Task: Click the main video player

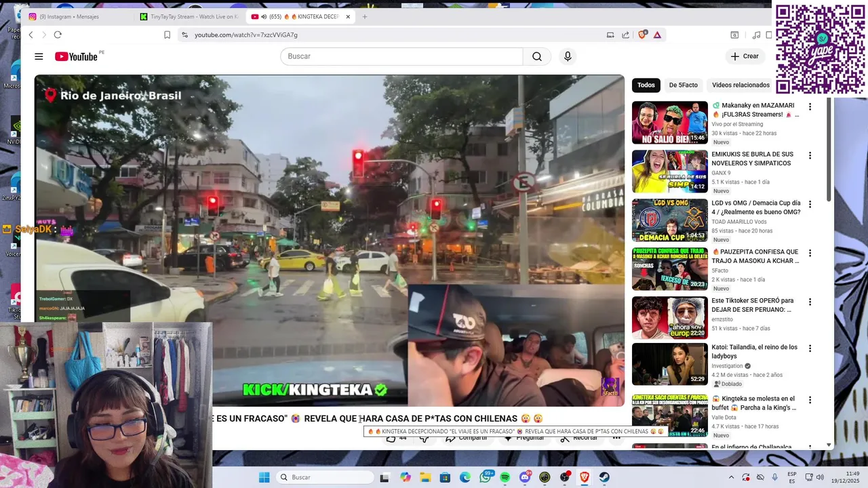Action: 330,241
